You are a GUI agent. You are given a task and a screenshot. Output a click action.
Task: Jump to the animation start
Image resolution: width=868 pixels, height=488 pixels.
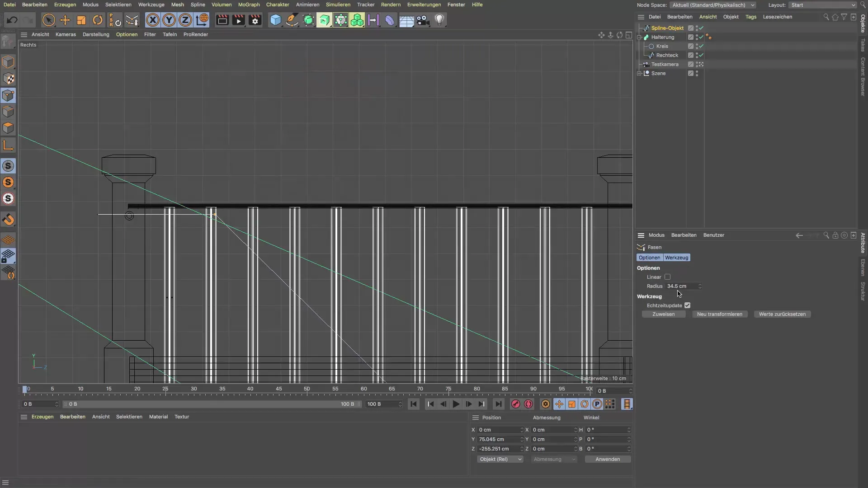414,404
